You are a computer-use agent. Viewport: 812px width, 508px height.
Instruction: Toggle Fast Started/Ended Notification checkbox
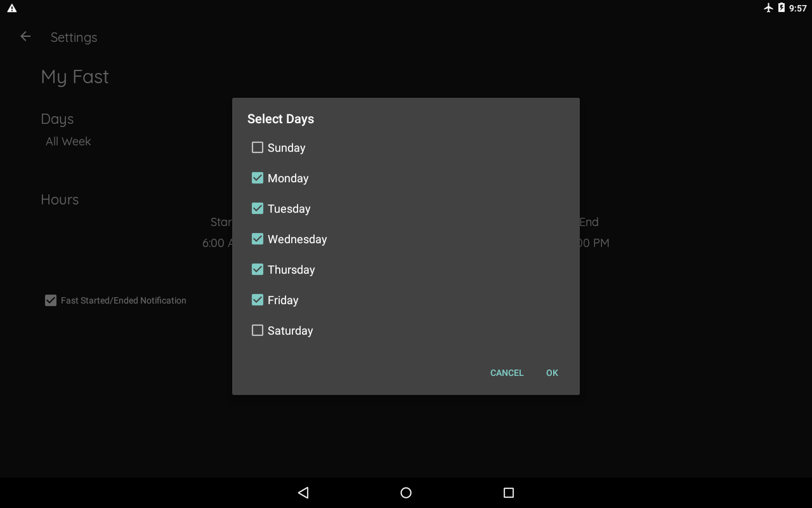tap(51, 300)
